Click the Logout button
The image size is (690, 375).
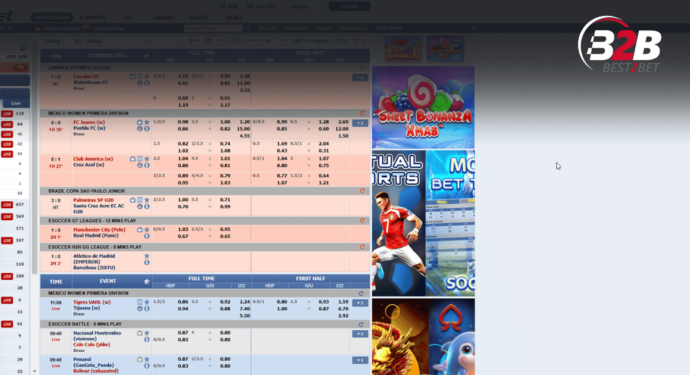350,6
